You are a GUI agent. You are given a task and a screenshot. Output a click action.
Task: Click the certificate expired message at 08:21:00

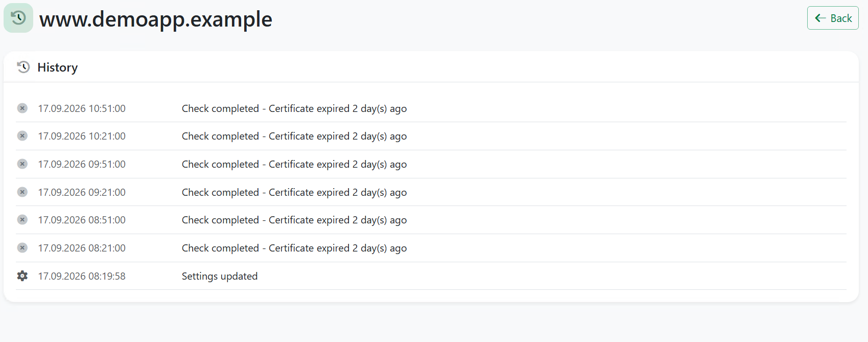[294, 248]
